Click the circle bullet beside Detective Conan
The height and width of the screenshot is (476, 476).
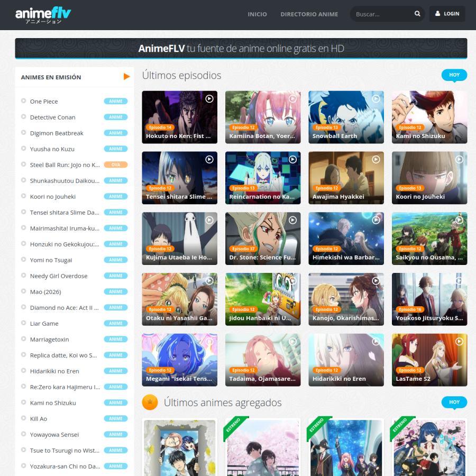23,116
